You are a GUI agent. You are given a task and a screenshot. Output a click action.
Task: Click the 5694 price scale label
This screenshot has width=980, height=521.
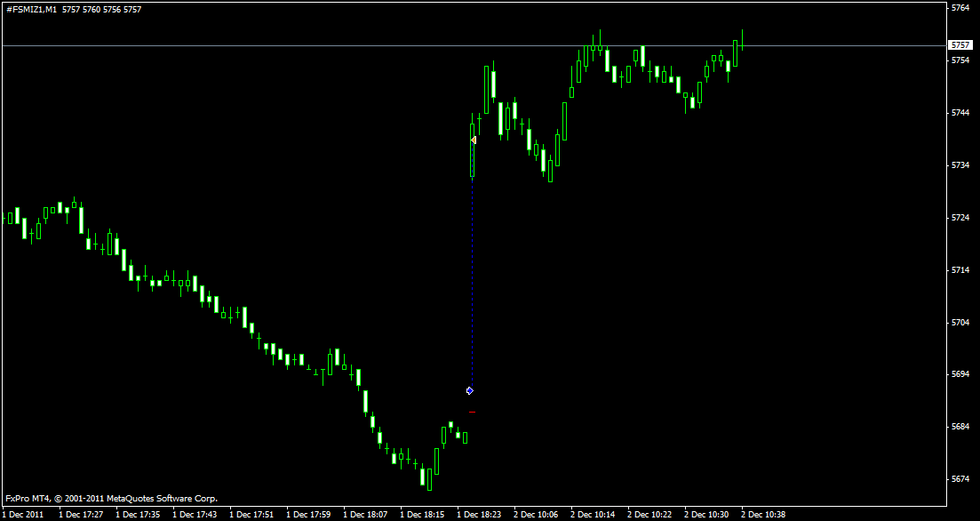960,374
